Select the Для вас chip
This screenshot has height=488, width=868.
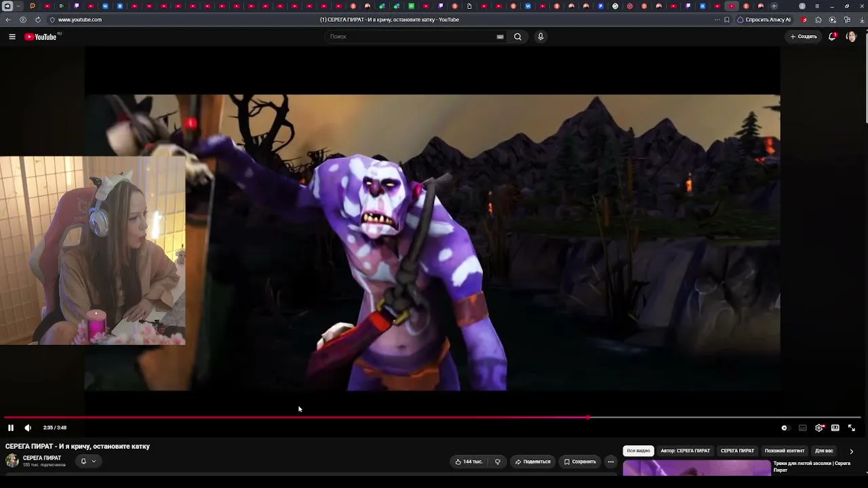[x=824, y=451]
